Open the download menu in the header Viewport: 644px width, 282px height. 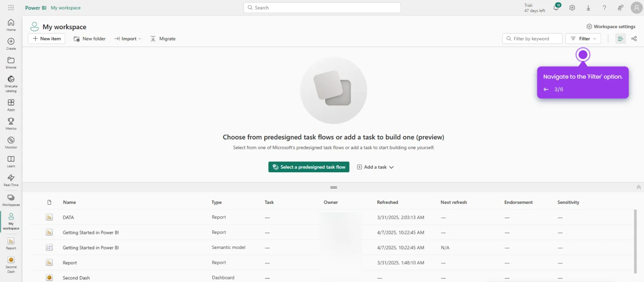click(588, 8)
